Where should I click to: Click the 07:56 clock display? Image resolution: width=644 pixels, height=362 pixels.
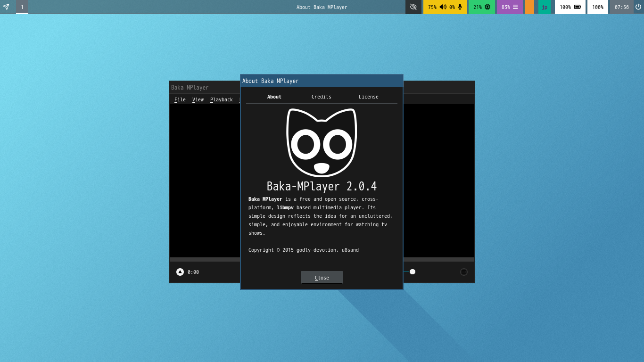pyautogui.click(x=620, y=7)
